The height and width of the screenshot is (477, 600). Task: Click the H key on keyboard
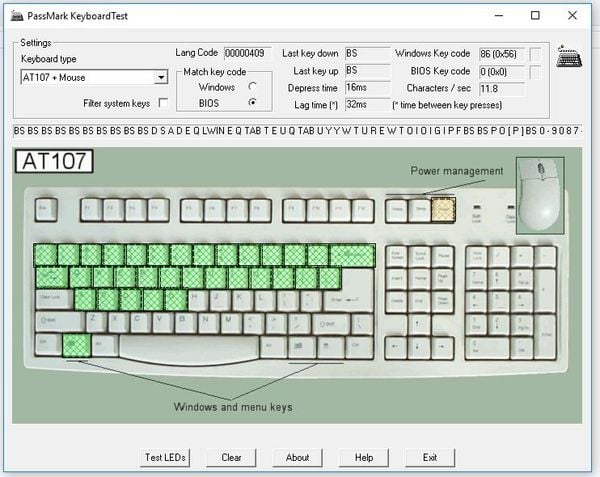coord(197,300)
